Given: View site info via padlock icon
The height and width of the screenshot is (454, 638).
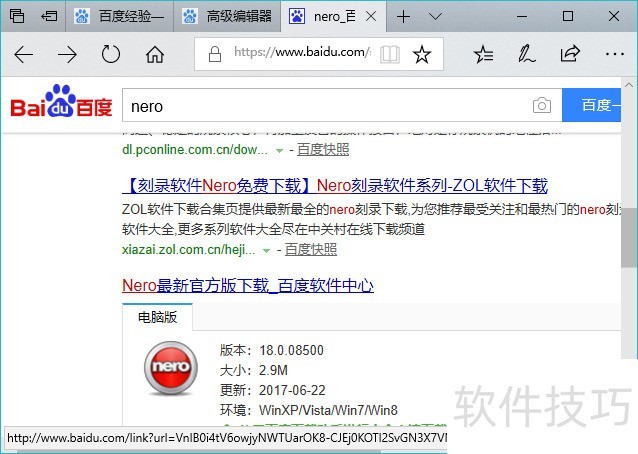Looking at the screenshot, I should [x=215, y=54].
